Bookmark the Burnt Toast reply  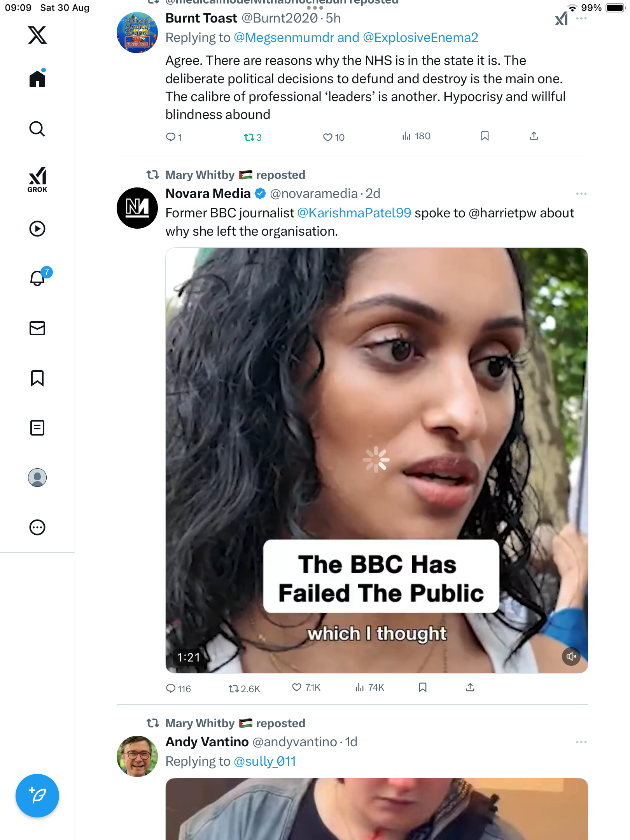click(x=485, y=136)
